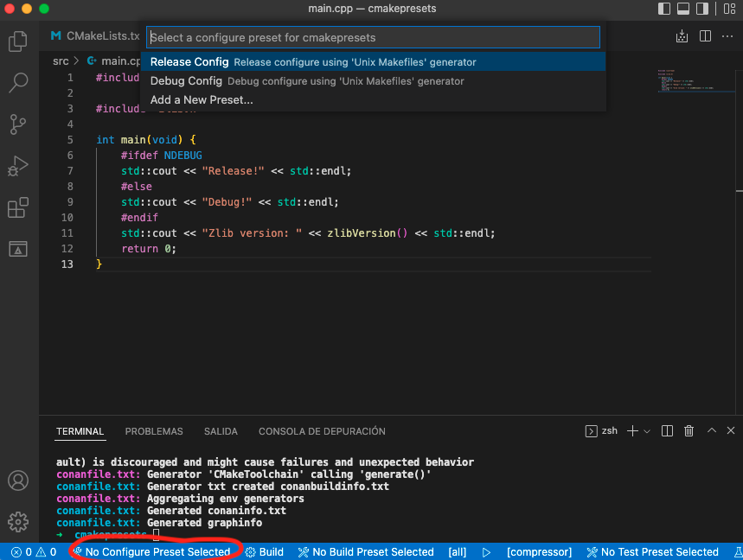
Task: Click No Build Preset Selected status item
Action: click(x=366, y=552)
